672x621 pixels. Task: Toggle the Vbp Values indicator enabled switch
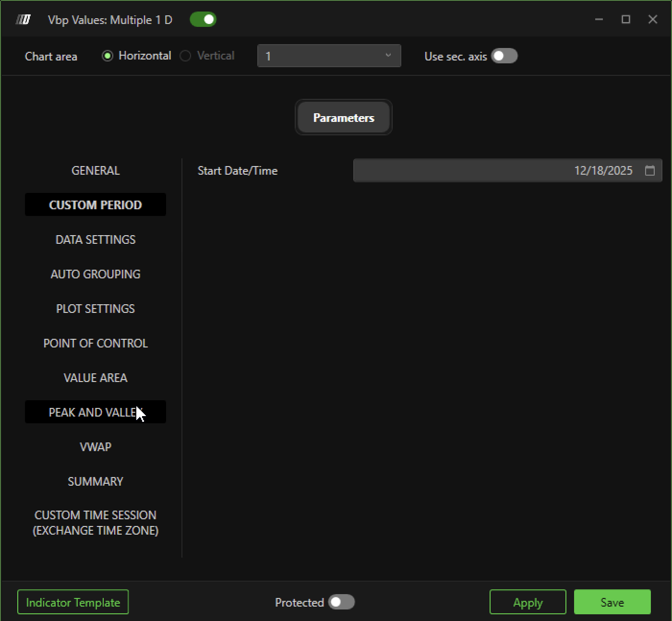(203, 20)
